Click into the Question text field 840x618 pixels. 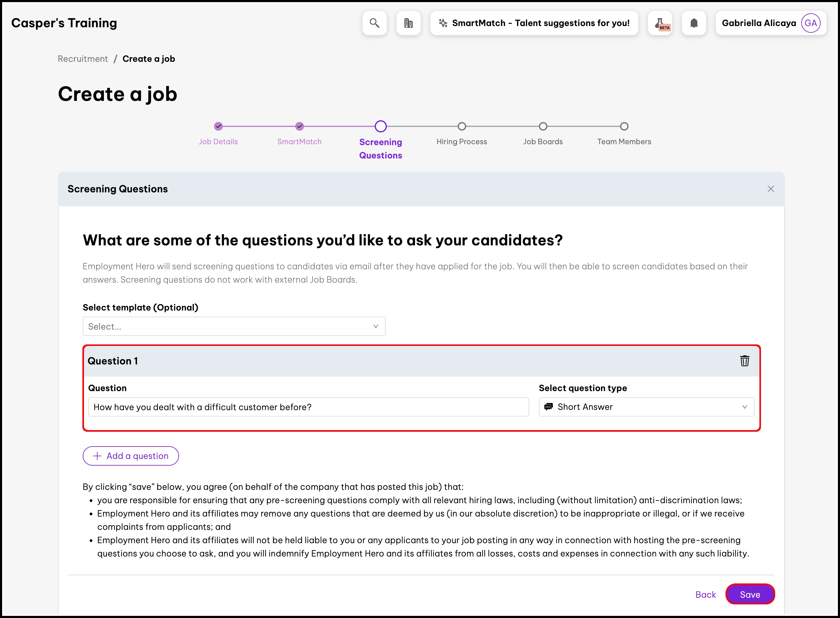point(308,407)
